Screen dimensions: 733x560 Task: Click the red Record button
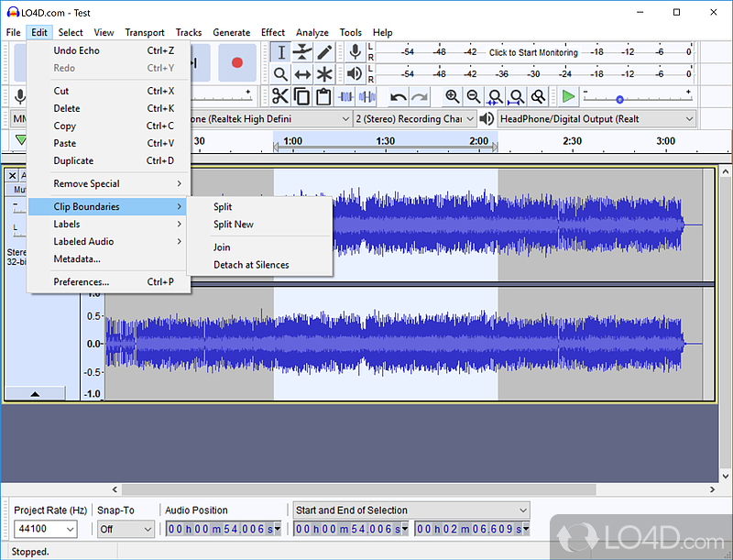[237, 62]
